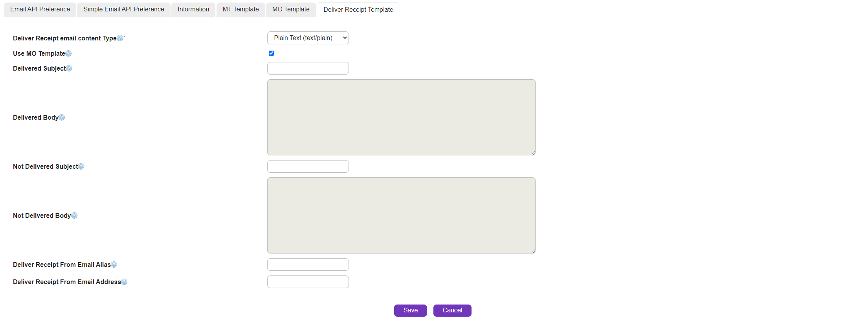The image size is (868, 321).
Task: Focus the Delivered Subject text field
Action: point(308,68)
